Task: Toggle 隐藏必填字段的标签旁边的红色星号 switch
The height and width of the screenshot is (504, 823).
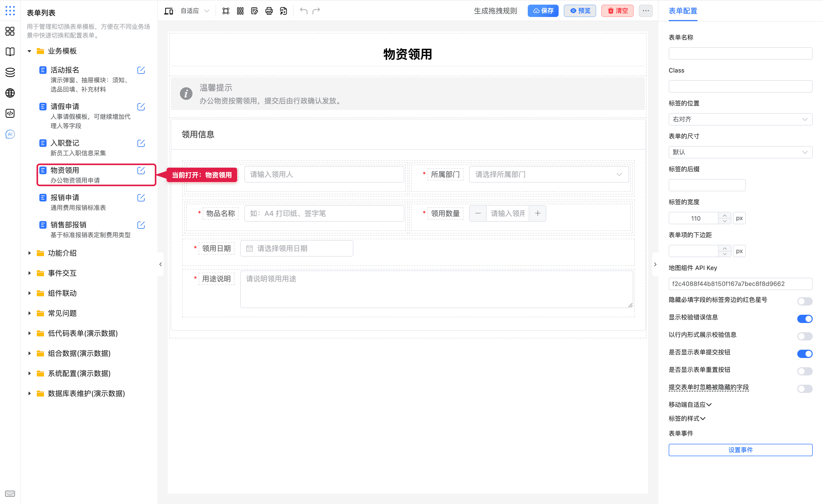Action: point(805,301)
